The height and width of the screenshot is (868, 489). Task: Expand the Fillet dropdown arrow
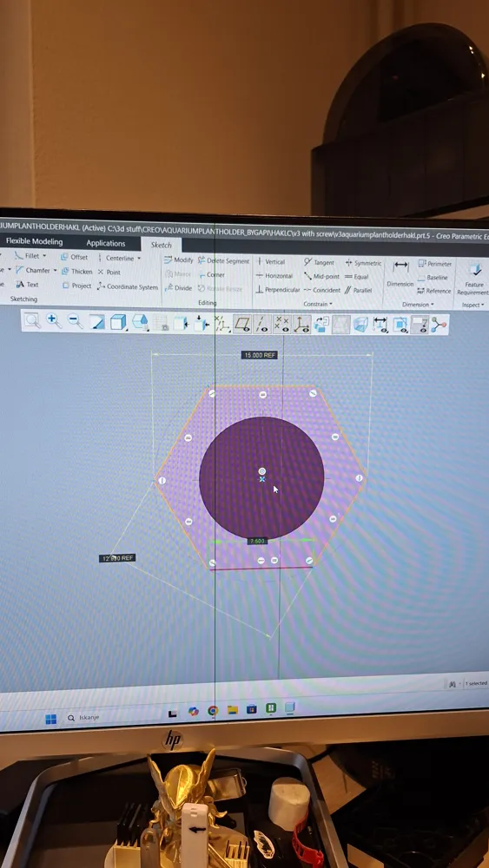[x=44, y=256]
